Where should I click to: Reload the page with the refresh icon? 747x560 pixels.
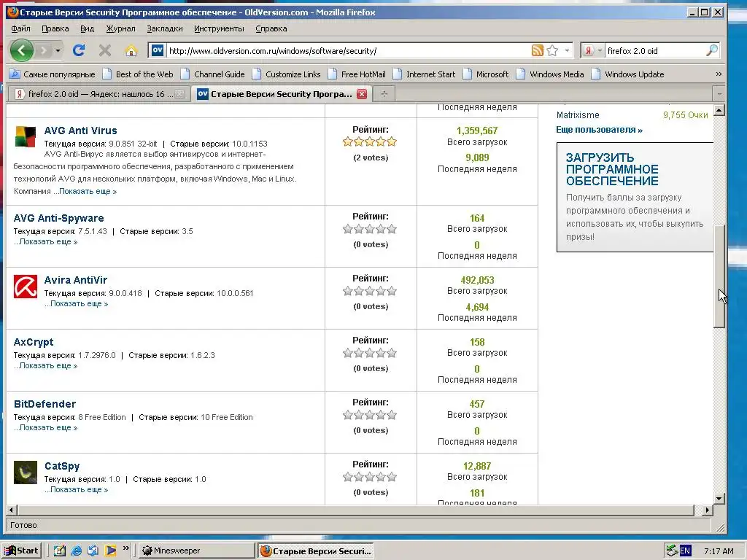click(79, 50)
